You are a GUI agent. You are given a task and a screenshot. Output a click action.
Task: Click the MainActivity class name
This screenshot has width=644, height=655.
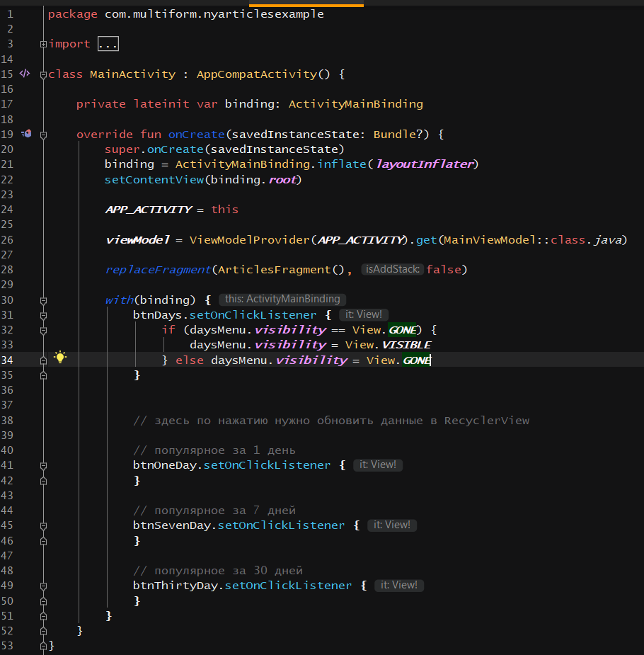[133, 74]
